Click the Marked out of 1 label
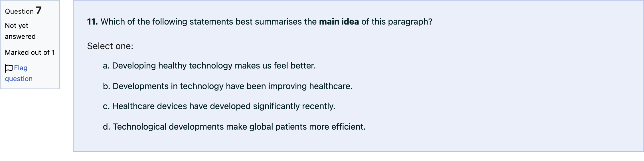Viewport: 644px width, 161px height. tap(30, 53)
